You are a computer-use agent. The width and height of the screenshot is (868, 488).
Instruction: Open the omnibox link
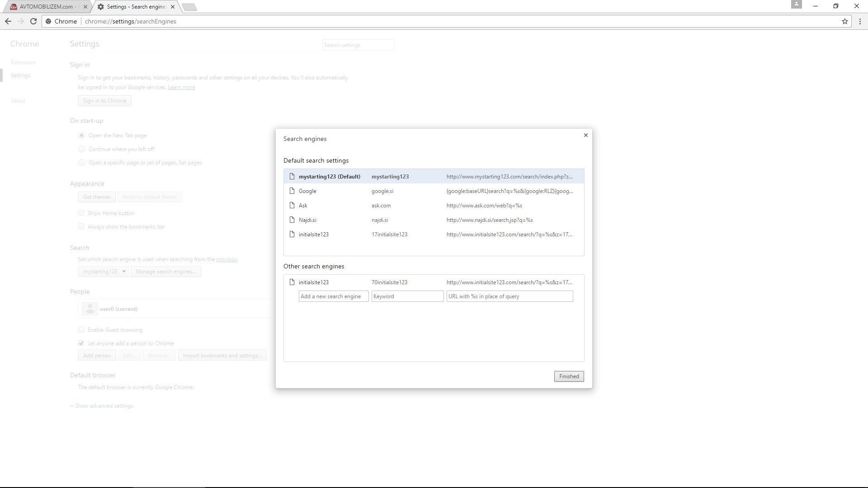[226, 259]
